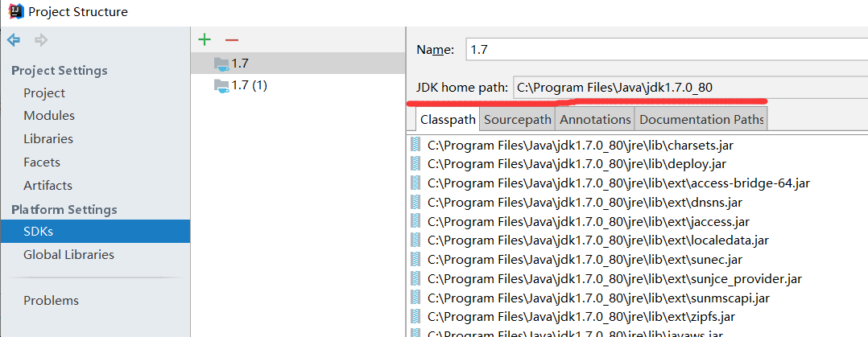Screen dimensions: 868x337
Task: Open the Problems section
Action: click(51, 301)
